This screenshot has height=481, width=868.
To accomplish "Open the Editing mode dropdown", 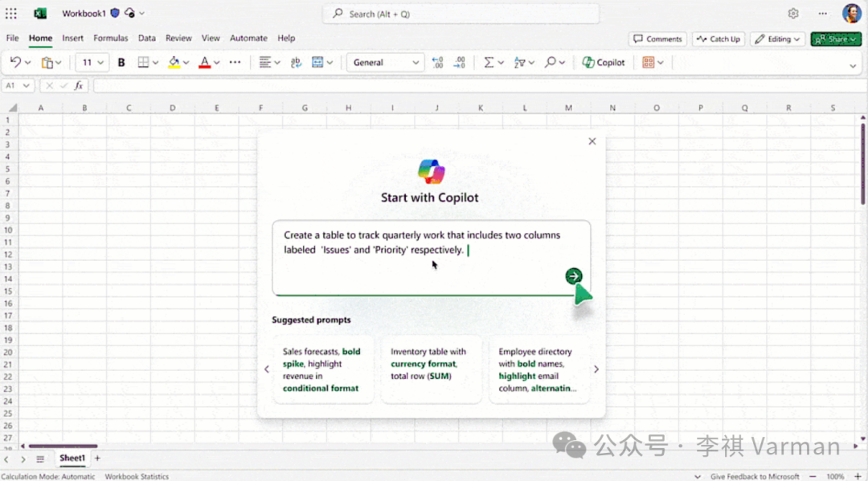I will (x=777, y=39).
